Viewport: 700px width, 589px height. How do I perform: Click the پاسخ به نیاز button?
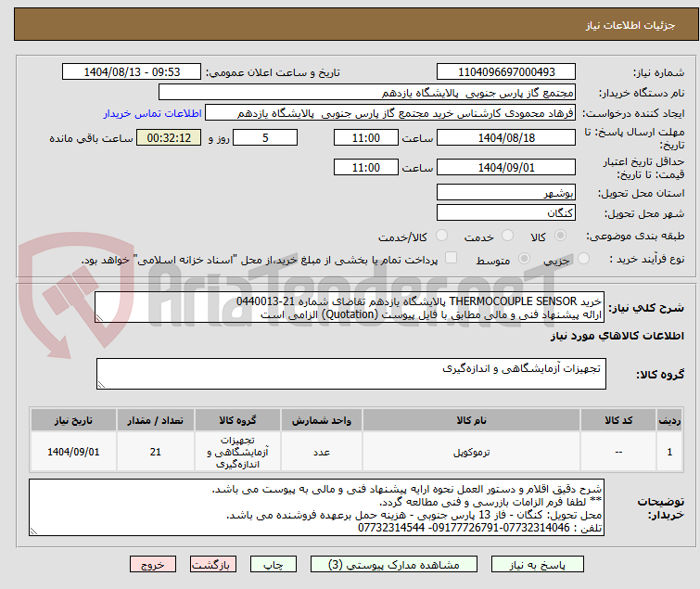(537, 565)
